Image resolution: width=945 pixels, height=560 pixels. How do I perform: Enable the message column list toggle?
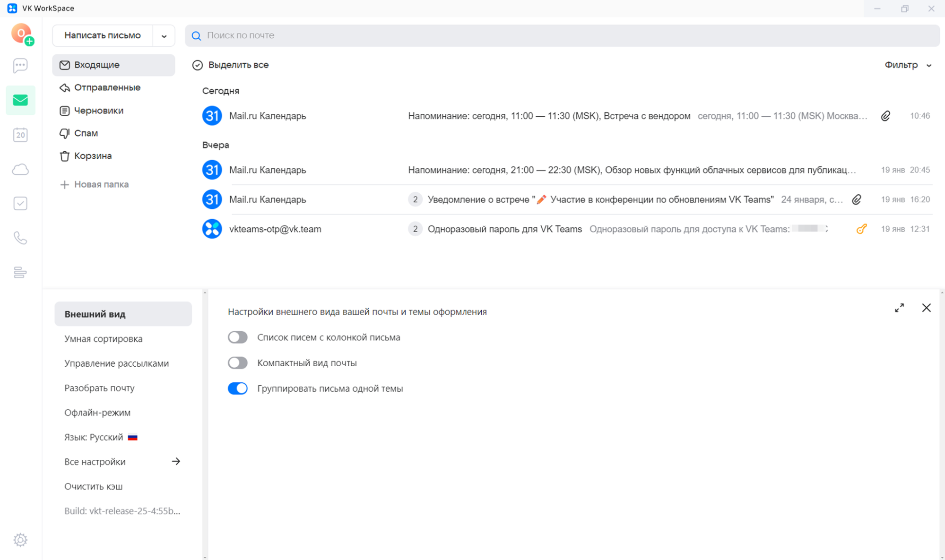click(238, 337)
